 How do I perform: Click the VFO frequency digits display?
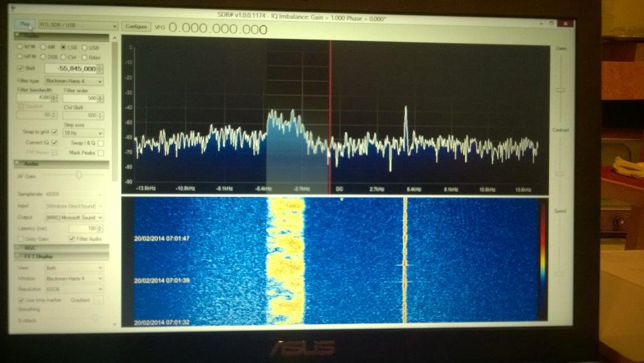218,29
